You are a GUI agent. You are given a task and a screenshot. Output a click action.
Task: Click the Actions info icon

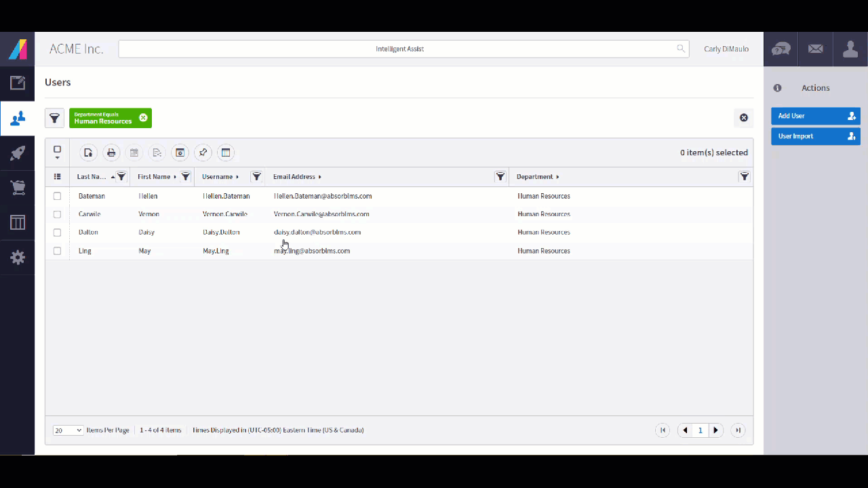778,88
